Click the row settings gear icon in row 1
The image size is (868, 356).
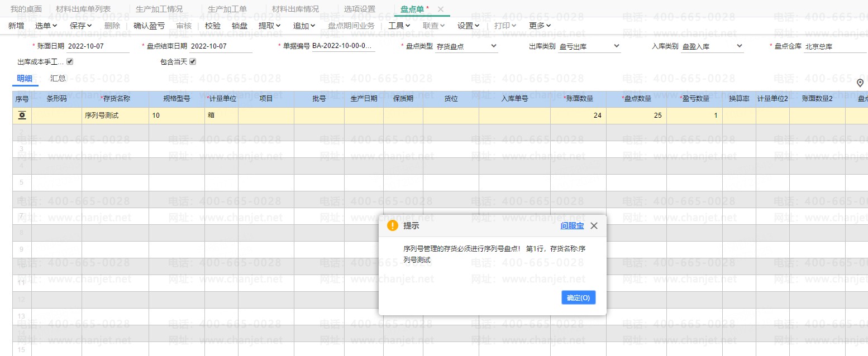[x=22, y=116]
